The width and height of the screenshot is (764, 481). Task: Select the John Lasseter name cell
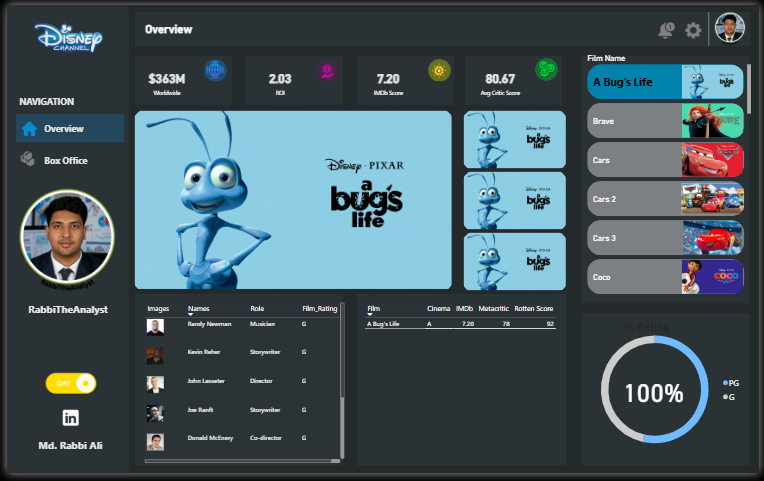pos(206,381)
